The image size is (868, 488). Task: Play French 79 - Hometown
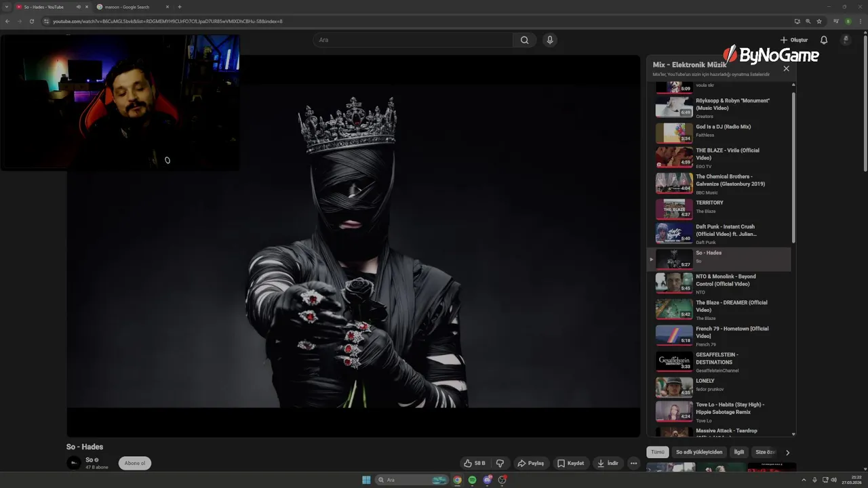pos(719,335)
